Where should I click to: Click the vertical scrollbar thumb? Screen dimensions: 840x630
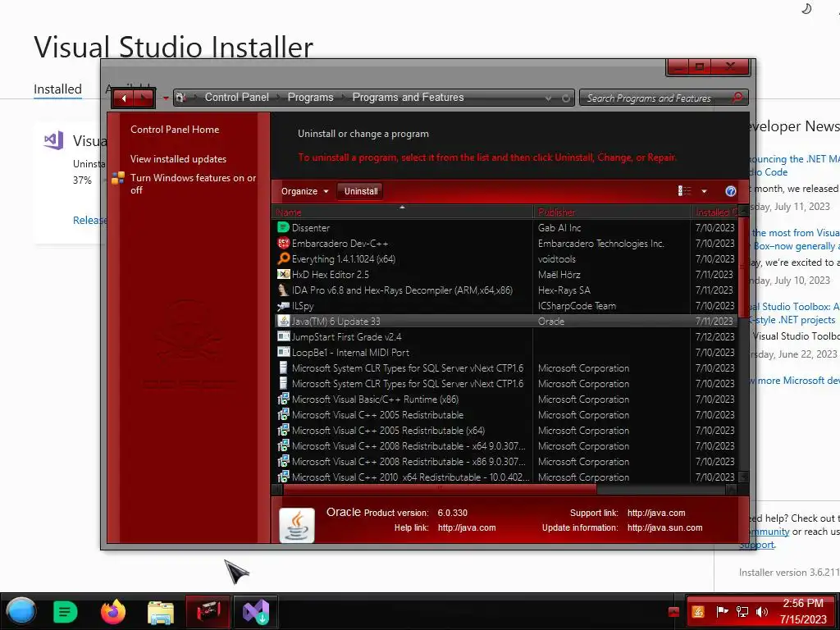coord(743,267)
